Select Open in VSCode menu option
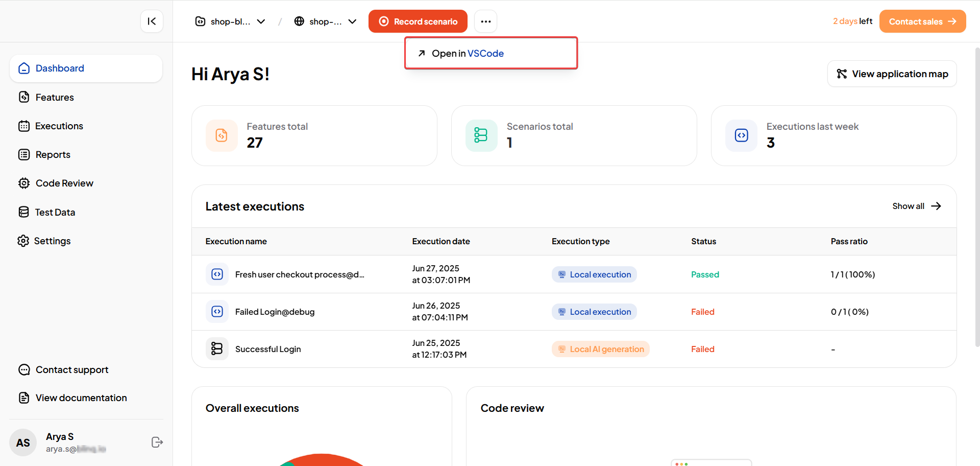This screenshot has width=980, height=466. coord(468,53)
